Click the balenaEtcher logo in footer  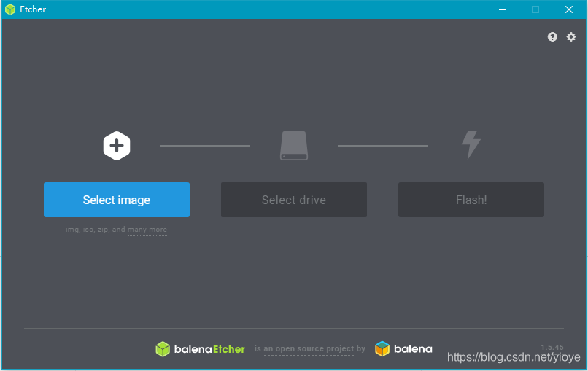(200, 349)
